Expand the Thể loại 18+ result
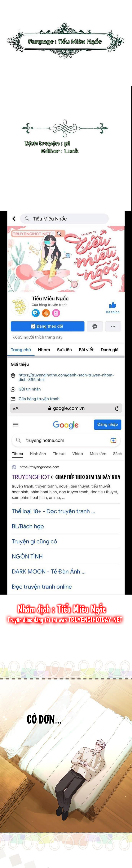The width and height of the screenshot is (132, 868). 54,511
